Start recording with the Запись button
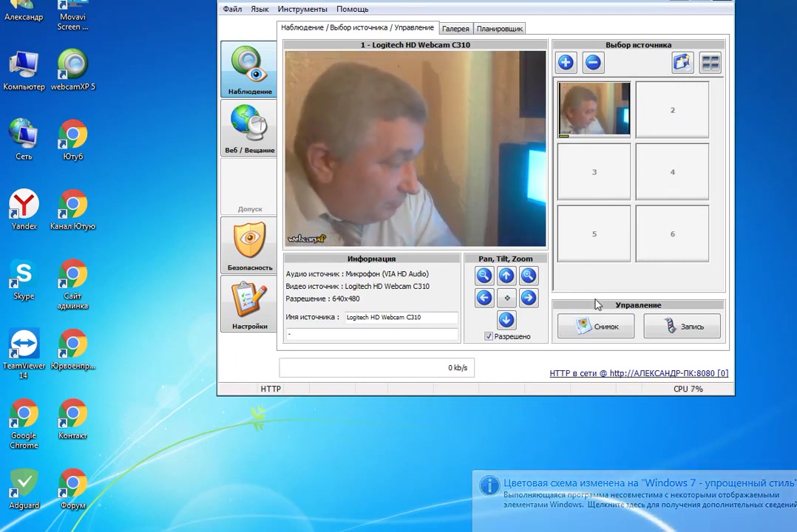Image resolution: width=797 pixels, height=532 pixels. 682,326
